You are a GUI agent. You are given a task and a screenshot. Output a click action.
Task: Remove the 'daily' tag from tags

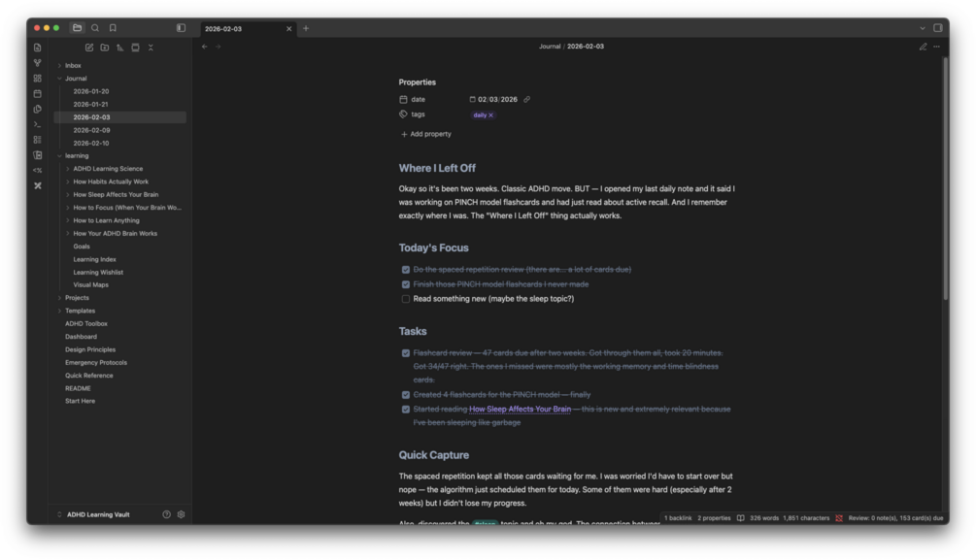[491, 115]
